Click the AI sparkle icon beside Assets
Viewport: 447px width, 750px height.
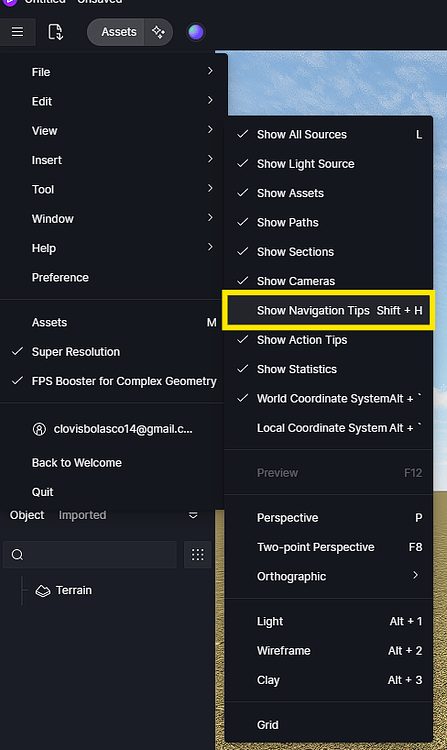click(158, 32)
